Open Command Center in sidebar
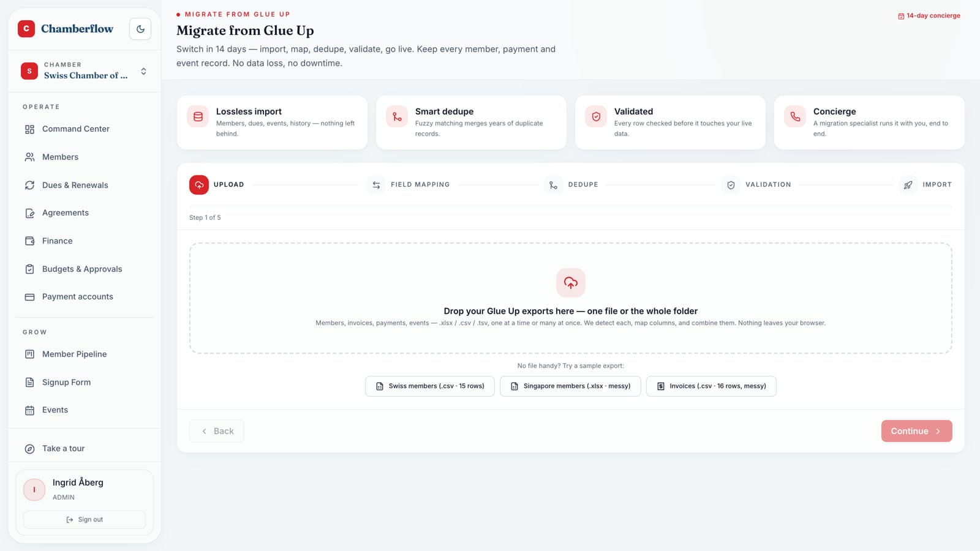 point(84,129)
